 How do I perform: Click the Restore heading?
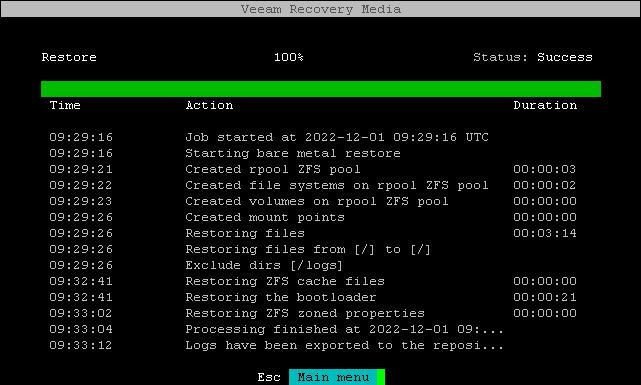click(x=69, y=57)
